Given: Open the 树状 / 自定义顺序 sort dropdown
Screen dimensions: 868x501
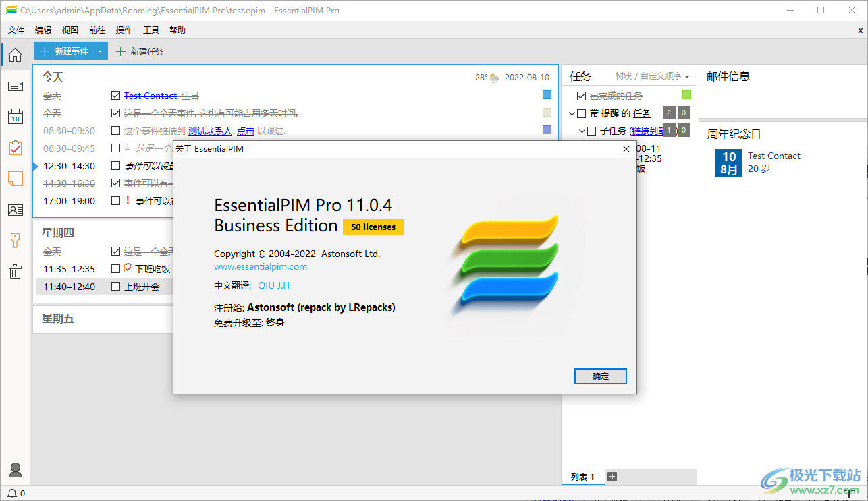Looking at the screenshot, I should 653,76.
